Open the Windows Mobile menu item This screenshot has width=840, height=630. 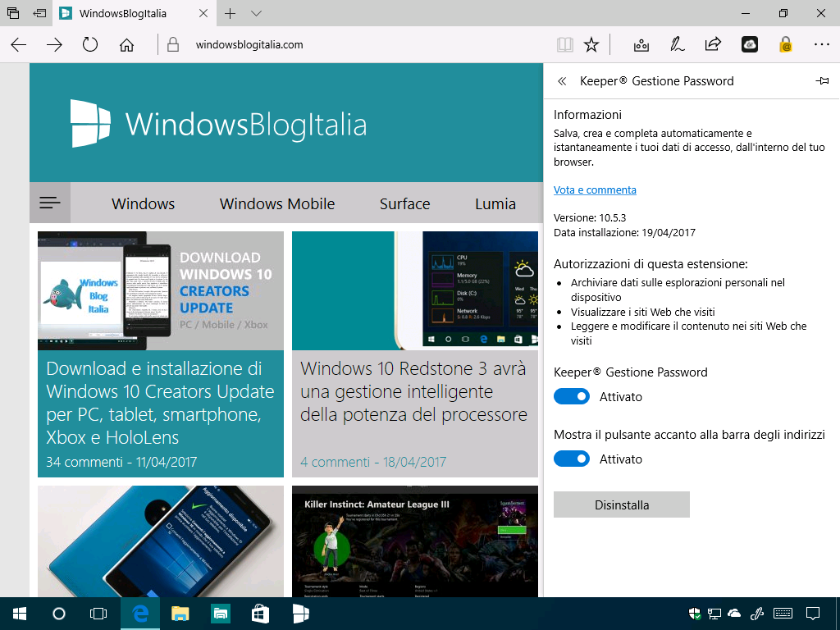point(277,203)
